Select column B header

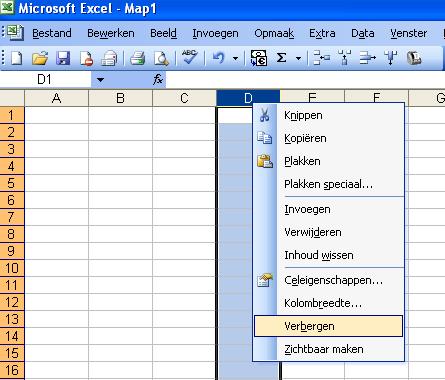tap(121, 98)
